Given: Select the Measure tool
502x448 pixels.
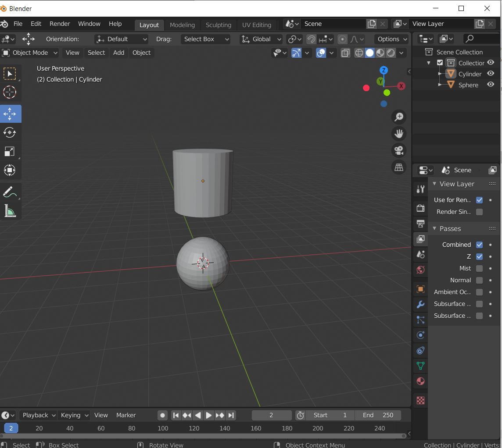Looking at the screenshot, I should [10, 211].
